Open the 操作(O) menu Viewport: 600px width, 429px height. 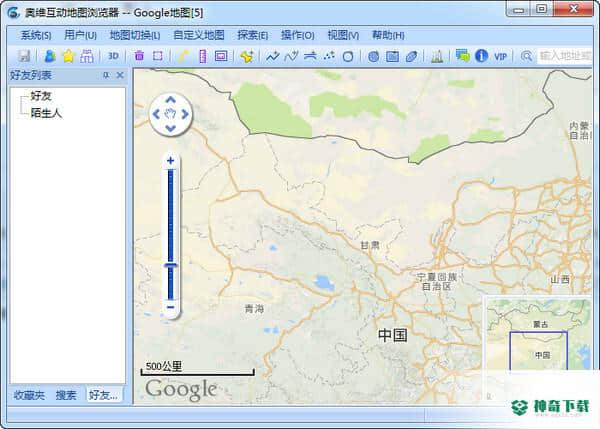click(297, 35)
